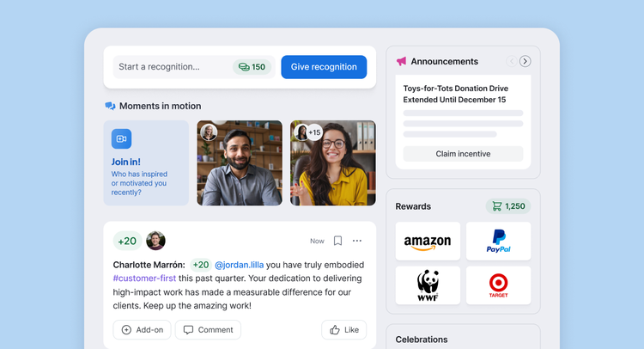Click the Announcements megaphone icon
Image resolution: width=644 pixels, height=349 pixels.
(x=401, y=61)
